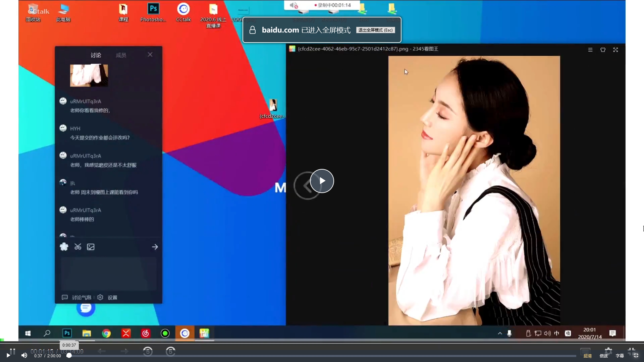
Task: Send message with the arrow icon
Action: coord(155,247)
